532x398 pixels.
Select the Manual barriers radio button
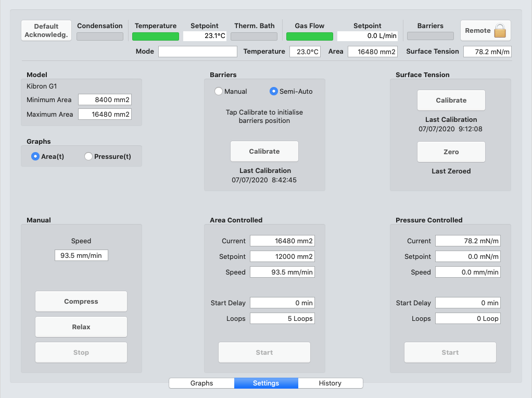point(219,91)
